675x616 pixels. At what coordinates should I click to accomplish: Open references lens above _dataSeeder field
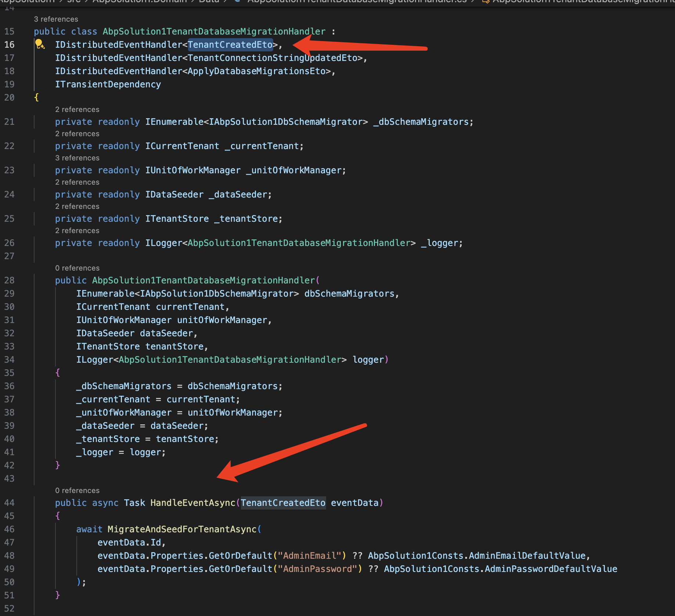[77, 182]
